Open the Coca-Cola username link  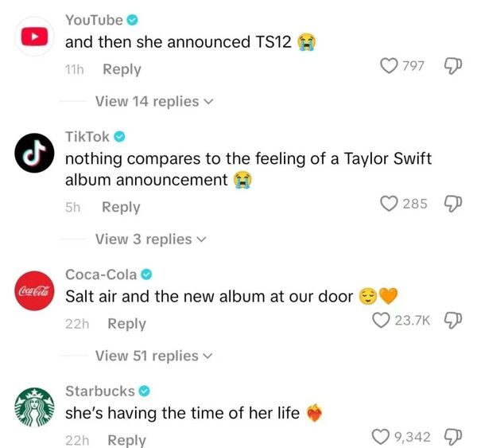pos(101,275)
